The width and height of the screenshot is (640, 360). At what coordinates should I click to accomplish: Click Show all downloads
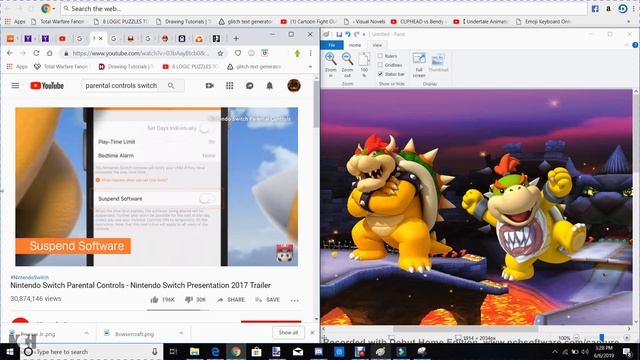tap(288, 333)
